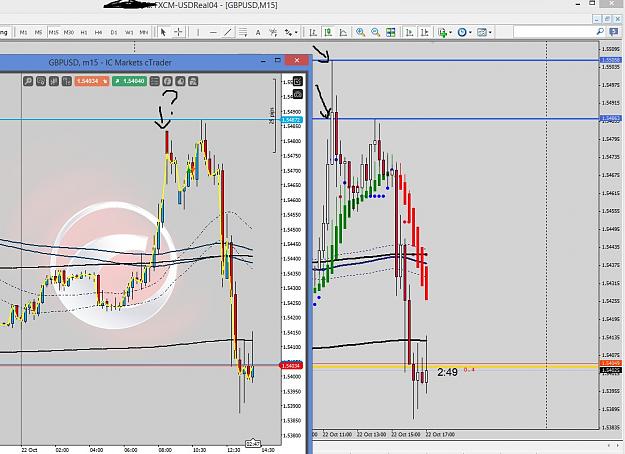Viewport: 625px width, 454px height.
Task: Click the last cTrader toolbar icon
Action: coord(193,81)
